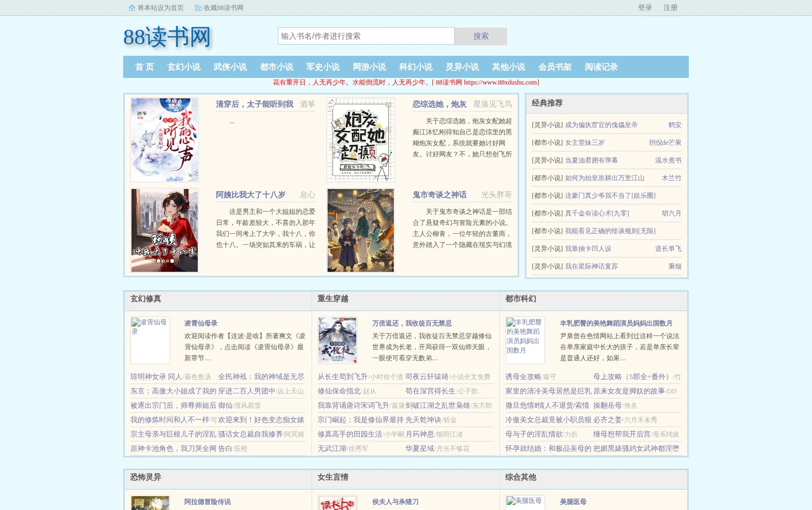Open 女主堂妹三岁 in 经典推荐

(x=585, y=143)
